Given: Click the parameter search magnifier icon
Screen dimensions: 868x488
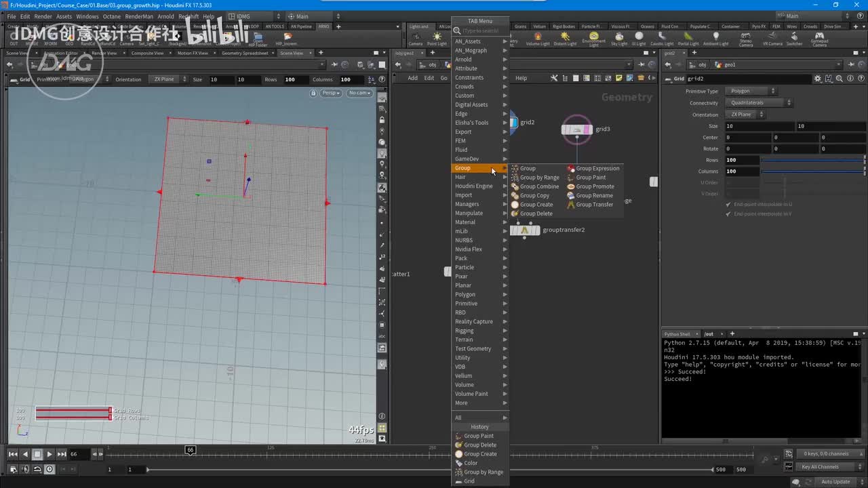Looking at the screenshot, I should 839,79.
